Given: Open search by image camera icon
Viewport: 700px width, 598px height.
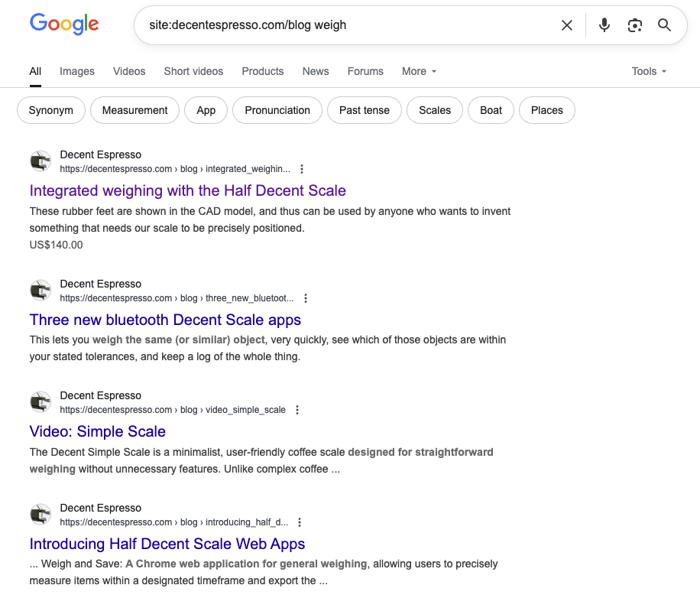Looking at the screenshot, I should pyautogui.click(x=635, y=25).
